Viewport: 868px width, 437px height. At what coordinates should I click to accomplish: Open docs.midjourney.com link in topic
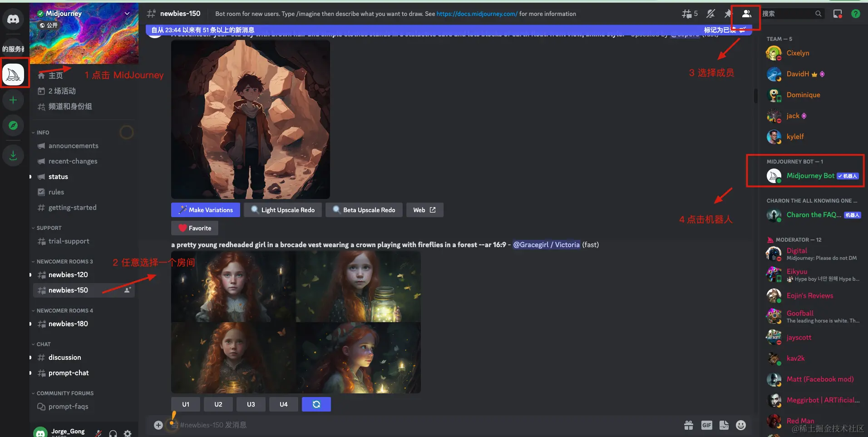click(477, 14)
